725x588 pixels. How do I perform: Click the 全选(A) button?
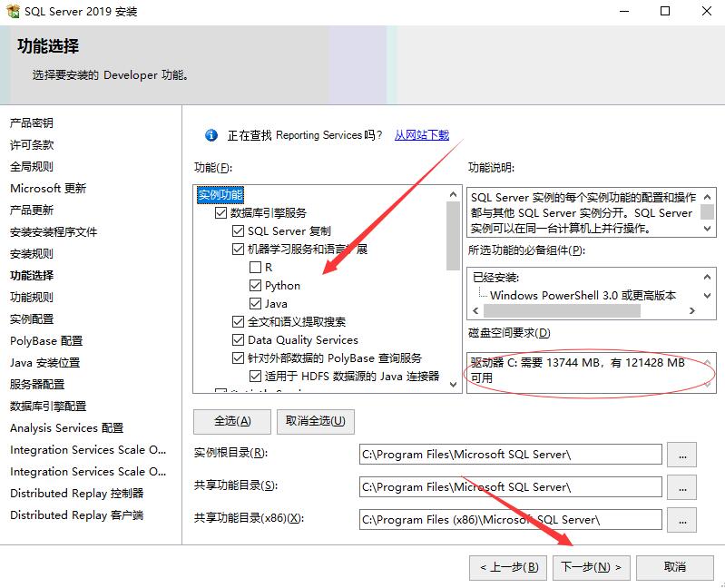click(x=232, y=421)
